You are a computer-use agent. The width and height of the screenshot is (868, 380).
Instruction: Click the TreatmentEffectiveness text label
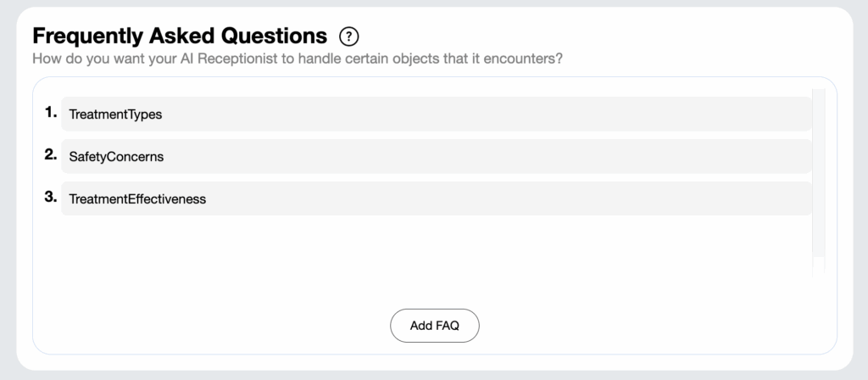pyautogui.click(x=137, y=198)
